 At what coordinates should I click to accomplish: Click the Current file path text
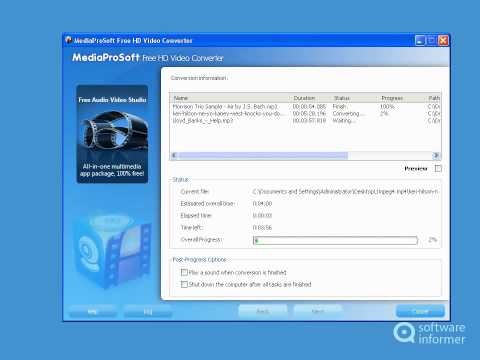pos(345,192)
